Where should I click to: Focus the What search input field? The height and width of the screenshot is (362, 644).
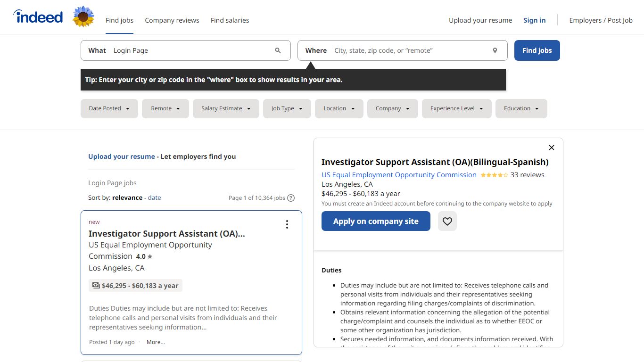click(186, 50)
